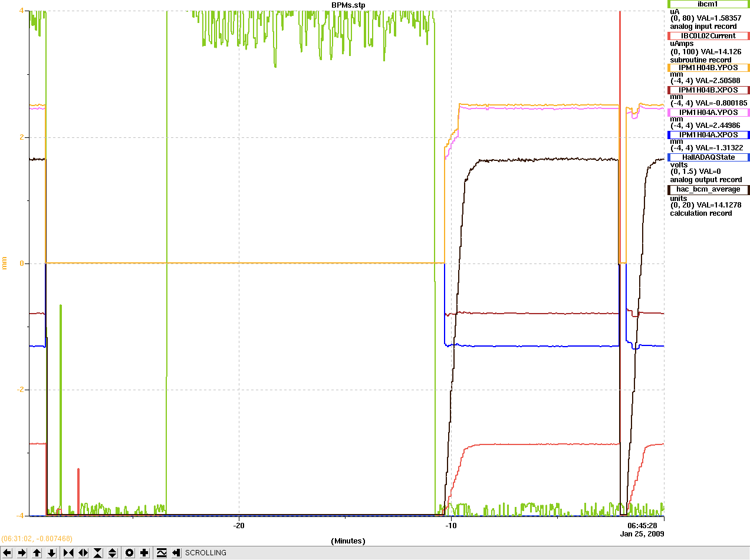Screen dimensions: 750x560
Task: Click the y-axis tick label 0
Action: point(21,263)
